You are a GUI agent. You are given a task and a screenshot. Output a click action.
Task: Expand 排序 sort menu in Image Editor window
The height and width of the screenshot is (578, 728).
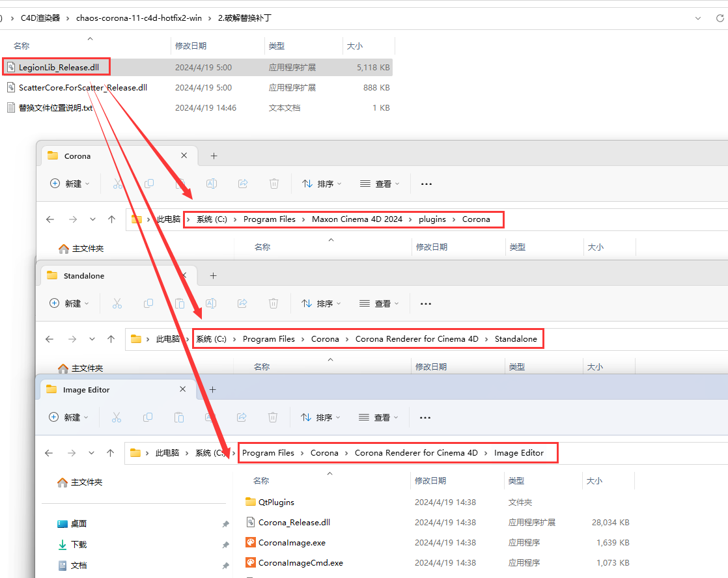pos(321,417)
